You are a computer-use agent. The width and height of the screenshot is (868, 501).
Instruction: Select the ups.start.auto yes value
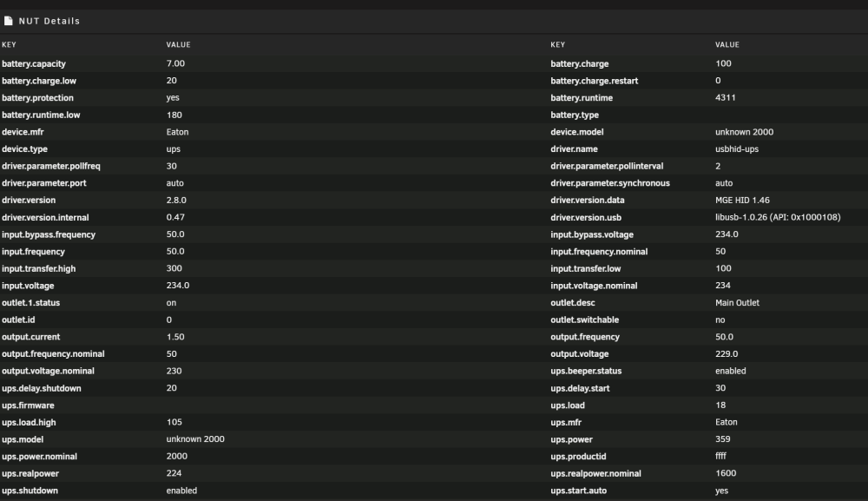click(x=721, y=491)
